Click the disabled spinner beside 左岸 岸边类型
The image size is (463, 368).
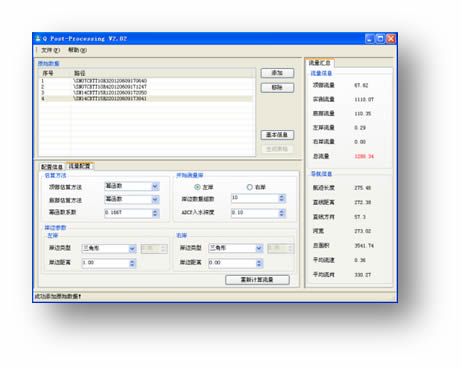tap(154, 249)
